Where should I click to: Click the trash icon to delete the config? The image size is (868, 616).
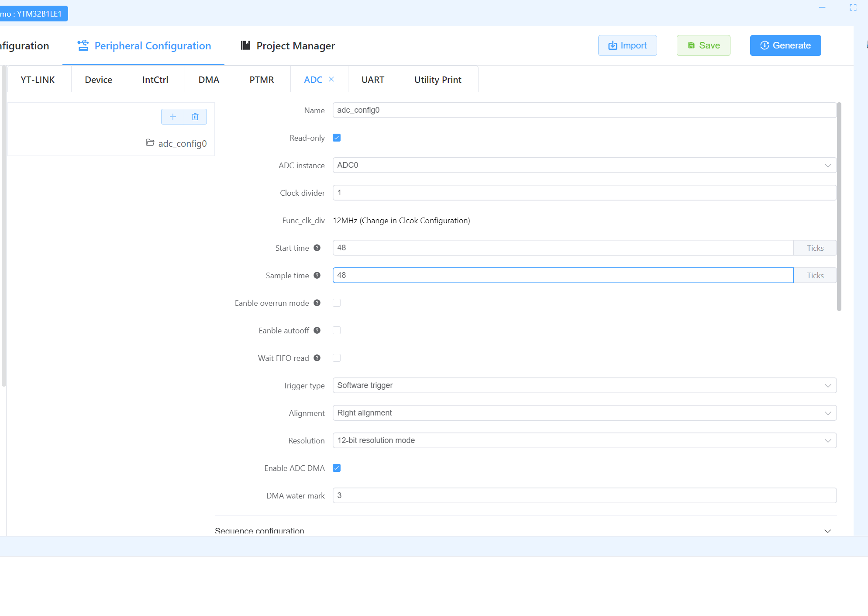(x=195, y=117)
